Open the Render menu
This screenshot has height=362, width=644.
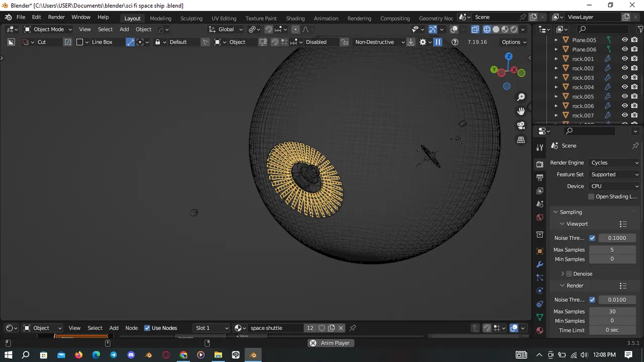point(56,17)
